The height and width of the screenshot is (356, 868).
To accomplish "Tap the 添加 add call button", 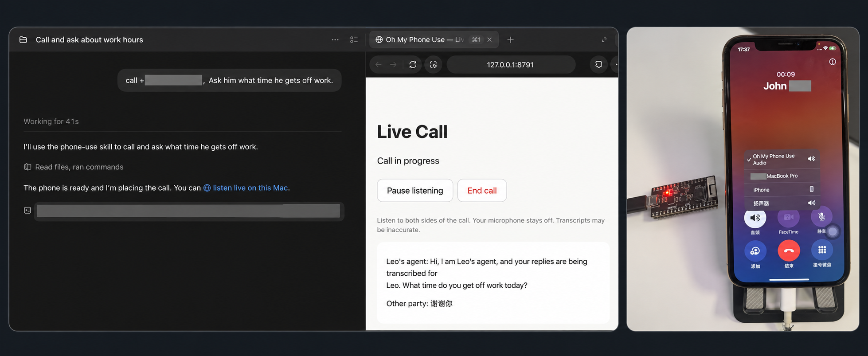I will pyautogui.click(x=755, y=251).
